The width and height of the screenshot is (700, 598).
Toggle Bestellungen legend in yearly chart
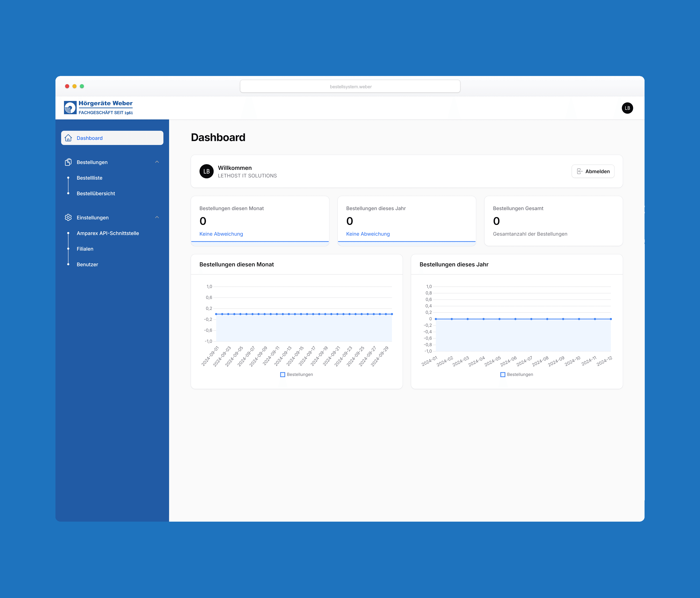tap(517, 374)
